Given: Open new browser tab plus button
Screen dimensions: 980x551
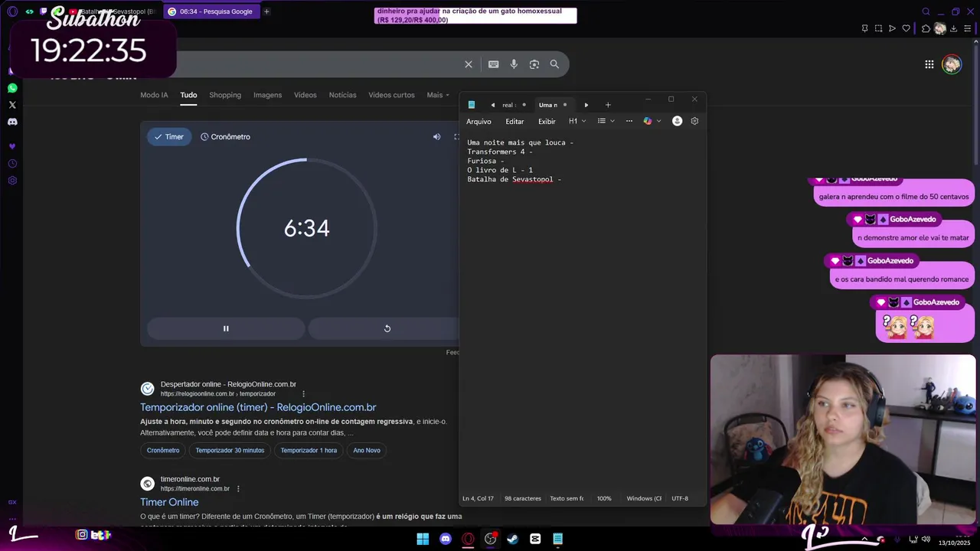Looking at the screenshot, I should (x=266, y=11).
